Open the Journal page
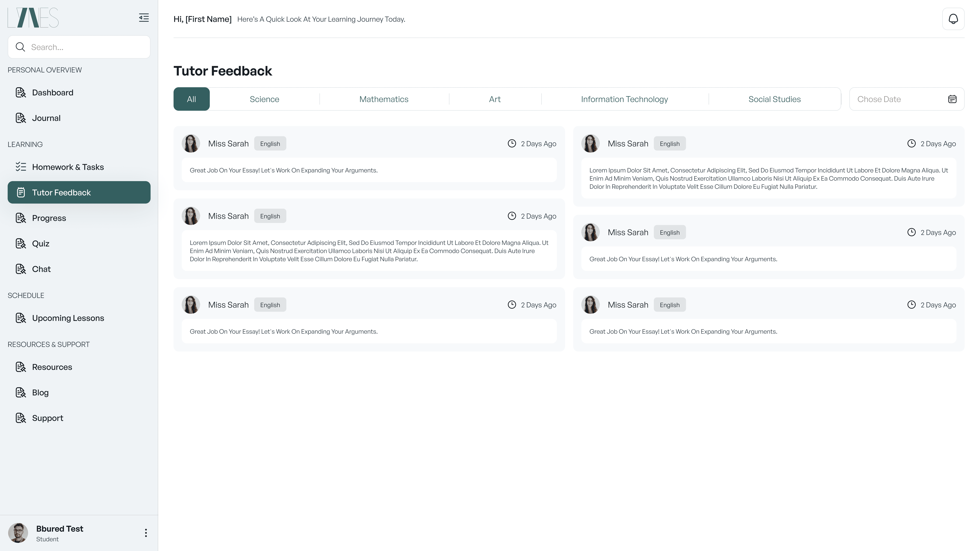 coord(46,118)
